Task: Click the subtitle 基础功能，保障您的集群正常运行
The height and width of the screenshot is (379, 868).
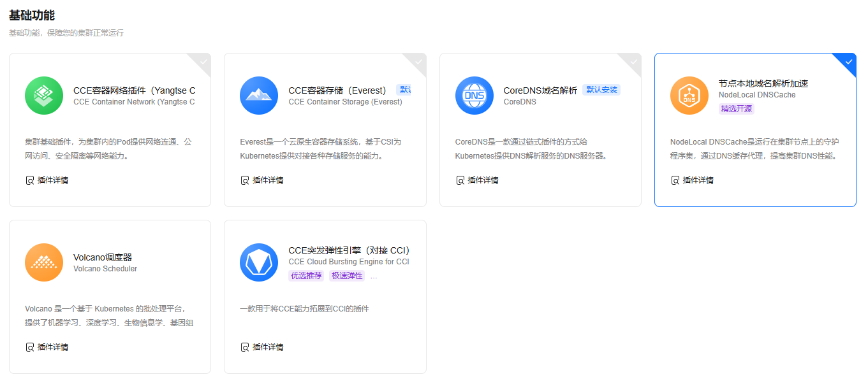Action: click(66, 32)
